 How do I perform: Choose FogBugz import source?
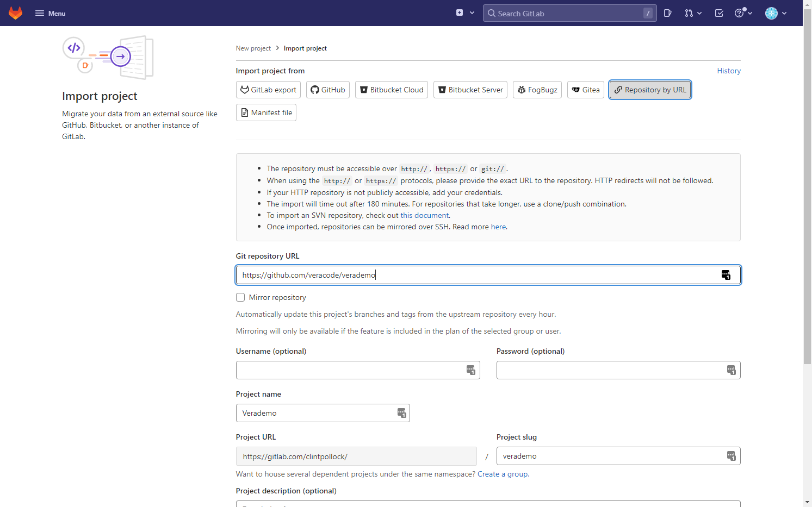[x=537, y=90]
